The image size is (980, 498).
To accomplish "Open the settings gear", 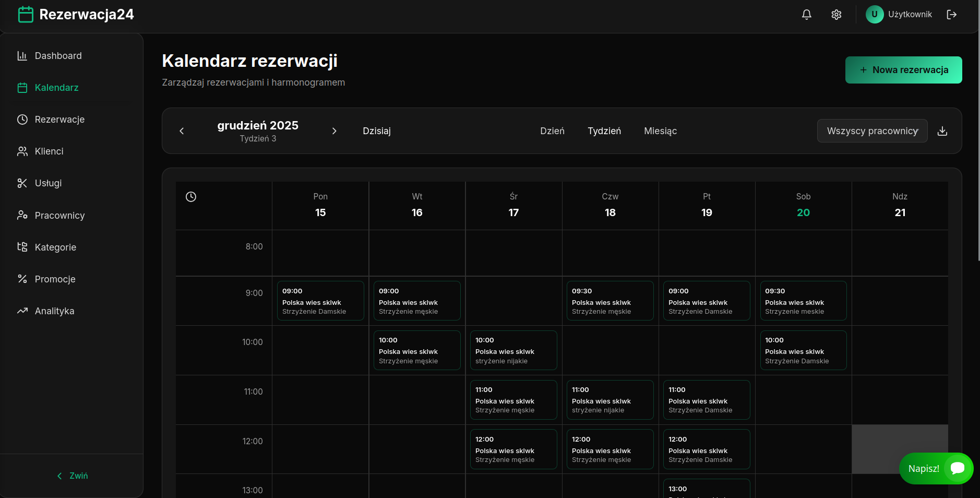I will (836, 14).
